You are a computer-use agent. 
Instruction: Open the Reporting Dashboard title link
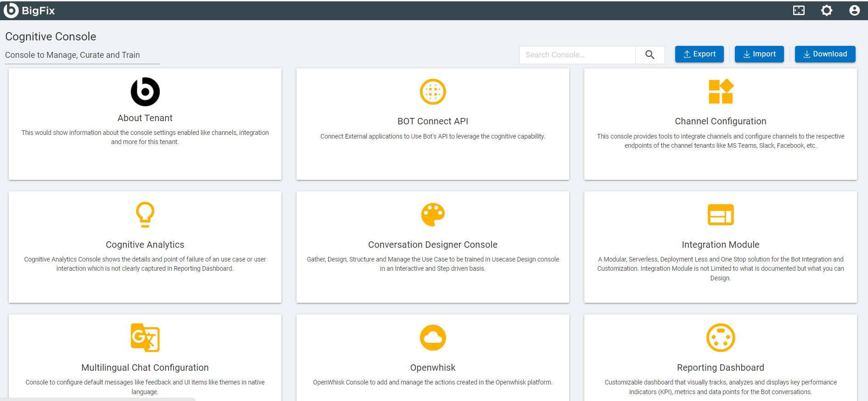(x=720, y=368)
